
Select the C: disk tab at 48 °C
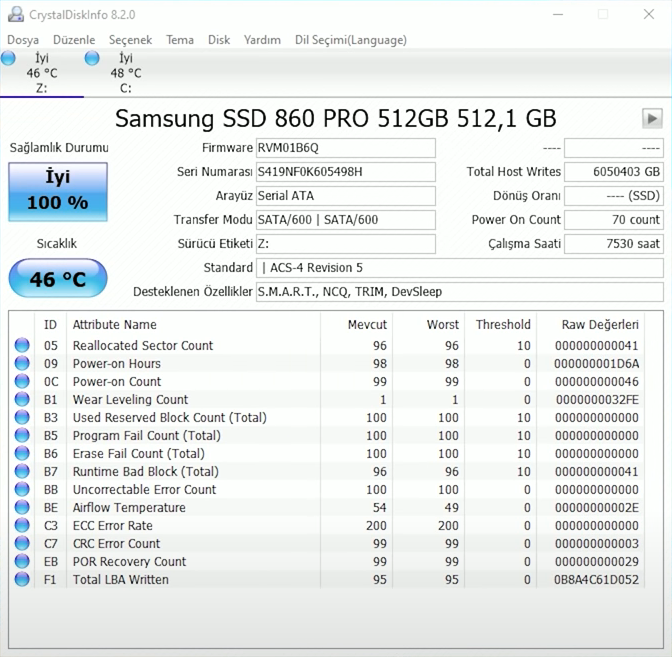pos(125,73)
